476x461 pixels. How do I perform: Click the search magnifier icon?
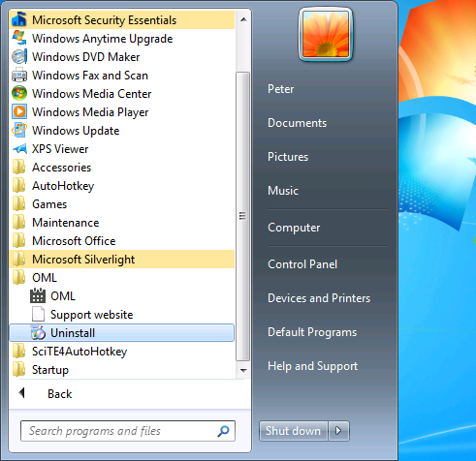coord(223,431)
